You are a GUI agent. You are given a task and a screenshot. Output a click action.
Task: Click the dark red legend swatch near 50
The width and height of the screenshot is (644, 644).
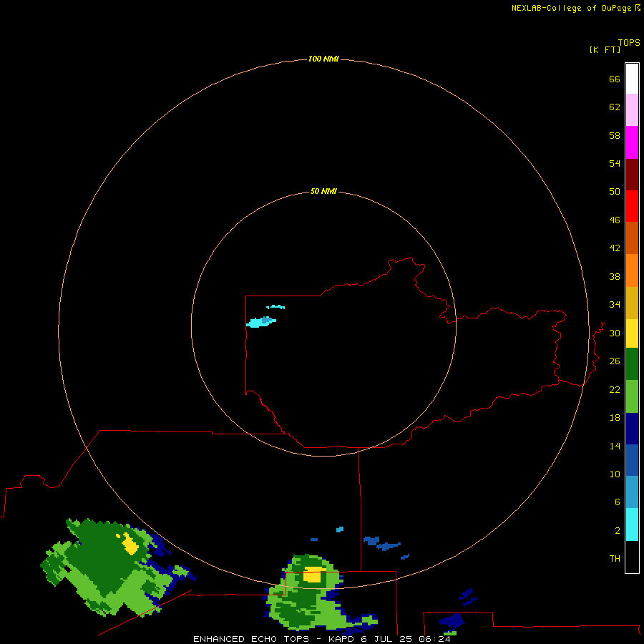(x=632, y=174)
